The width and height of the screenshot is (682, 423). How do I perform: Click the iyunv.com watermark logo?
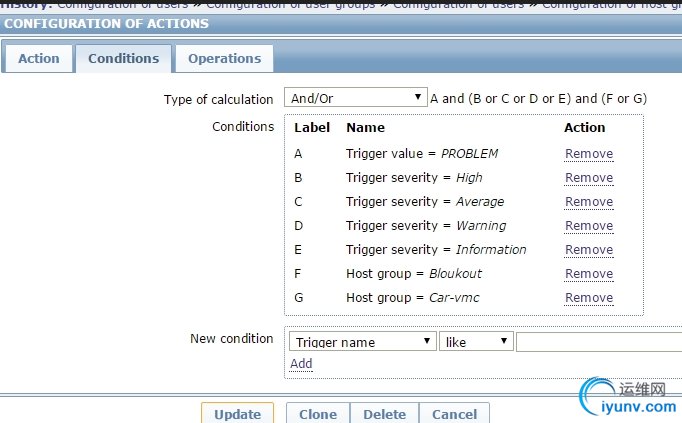point(629,398)
